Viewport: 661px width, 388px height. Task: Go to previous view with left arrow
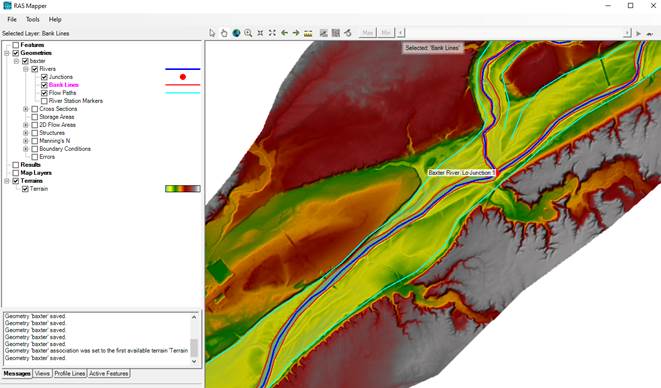coord(285,33)
